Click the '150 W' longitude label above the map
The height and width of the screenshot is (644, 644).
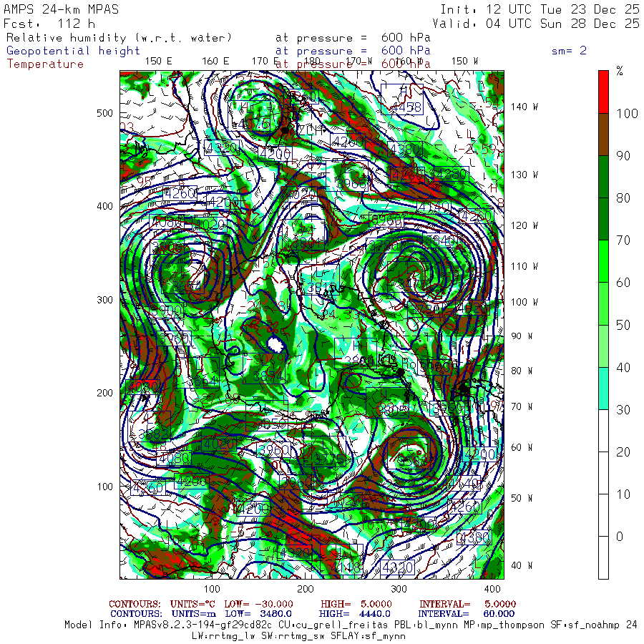tap(464, 62)
